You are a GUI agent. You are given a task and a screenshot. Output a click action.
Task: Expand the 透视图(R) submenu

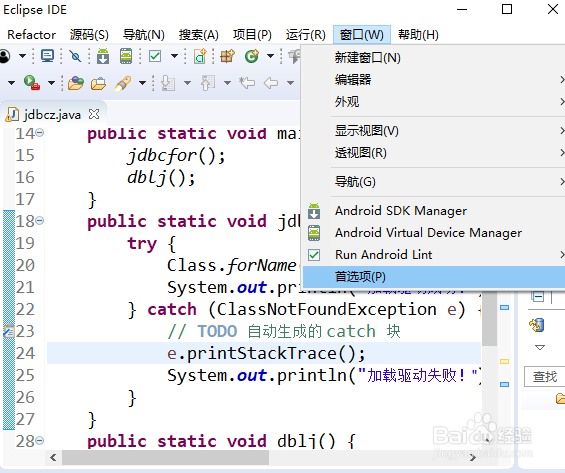click(x=434, y=153)
